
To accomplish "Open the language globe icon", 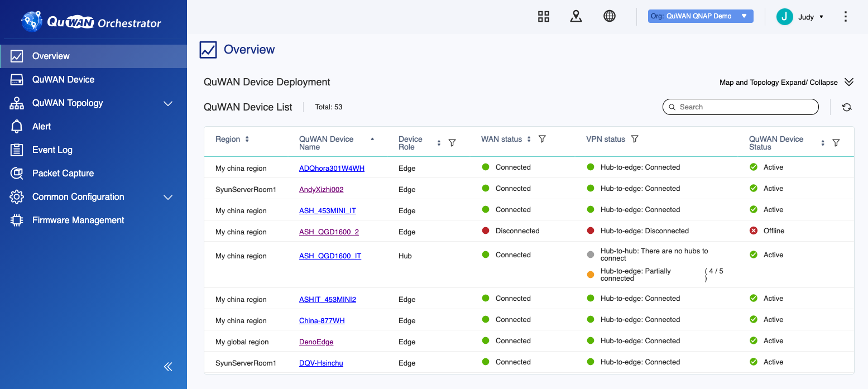I will tap(610, 16).
